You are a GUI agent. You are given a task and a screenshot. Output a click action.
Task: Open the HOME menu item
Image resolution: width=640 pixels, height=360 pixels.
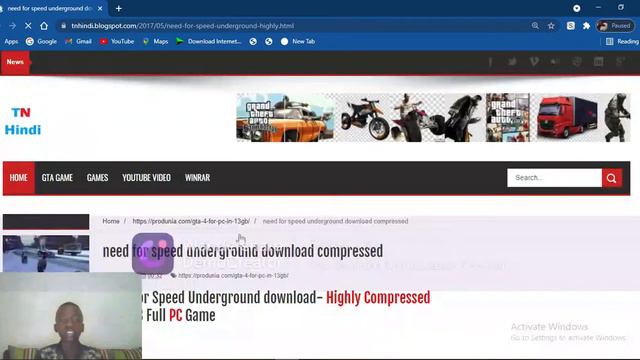pos(19,178)
